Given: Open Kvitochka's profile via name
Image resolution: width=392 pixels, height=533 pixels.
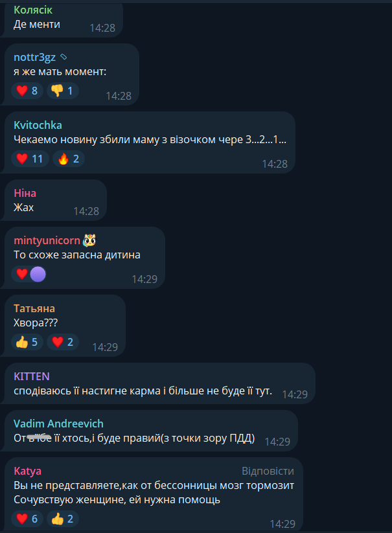Looking at the screenshot, I should [x=38, y=125].
